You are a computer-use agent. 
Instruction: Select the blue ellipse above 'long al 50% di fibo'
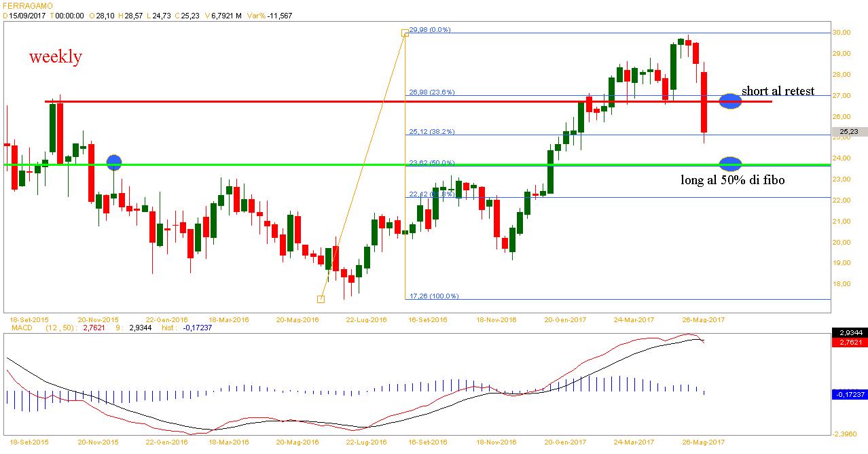click(730, 164)
